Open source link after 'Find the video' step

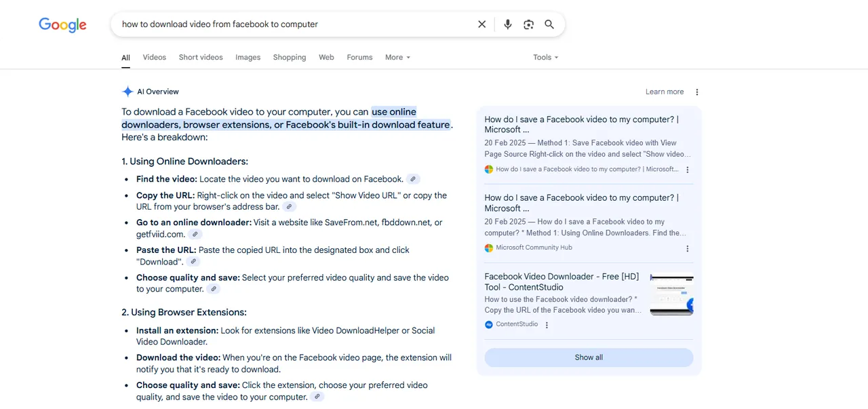413,179
